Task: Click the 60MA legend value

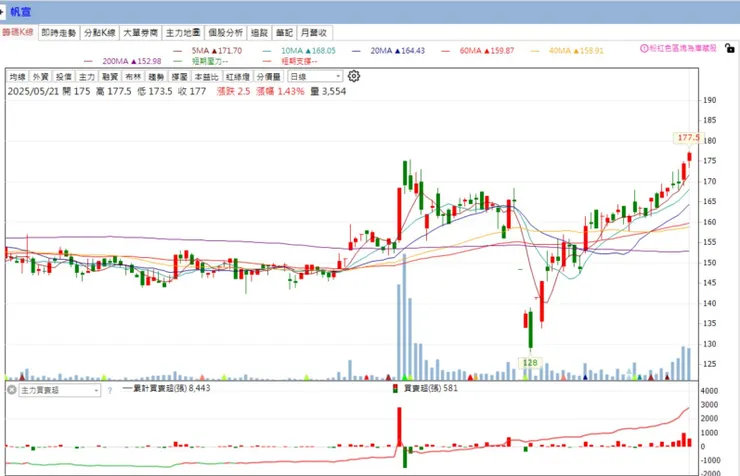Action: pyautogui.click(x=499, y=50)
